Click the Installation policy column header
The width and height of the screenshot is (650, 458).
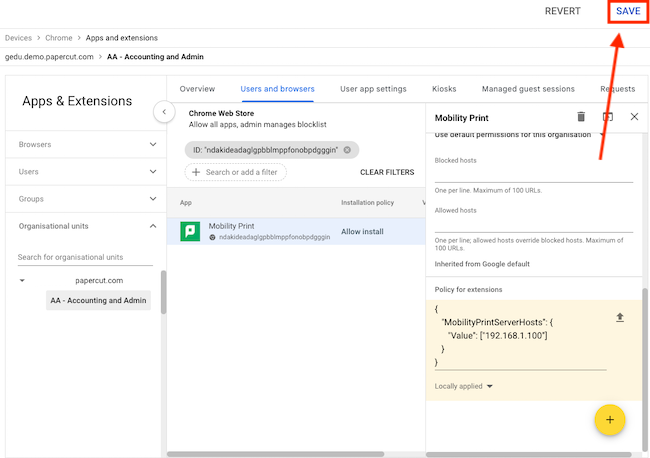[x=367, y=203]
